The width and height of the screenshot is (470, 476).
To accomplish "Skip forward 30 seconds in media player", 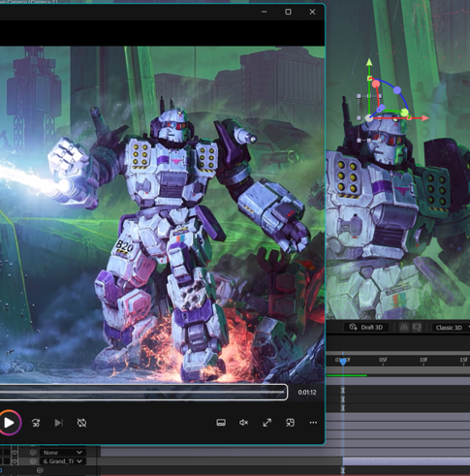I will 36,423.
